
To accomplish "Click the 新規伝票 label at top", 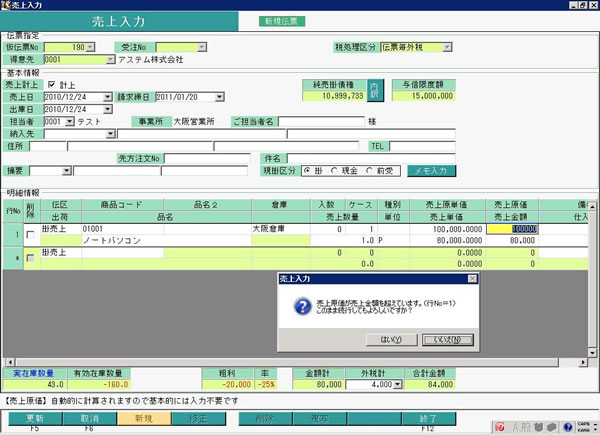I will [282, 21].
